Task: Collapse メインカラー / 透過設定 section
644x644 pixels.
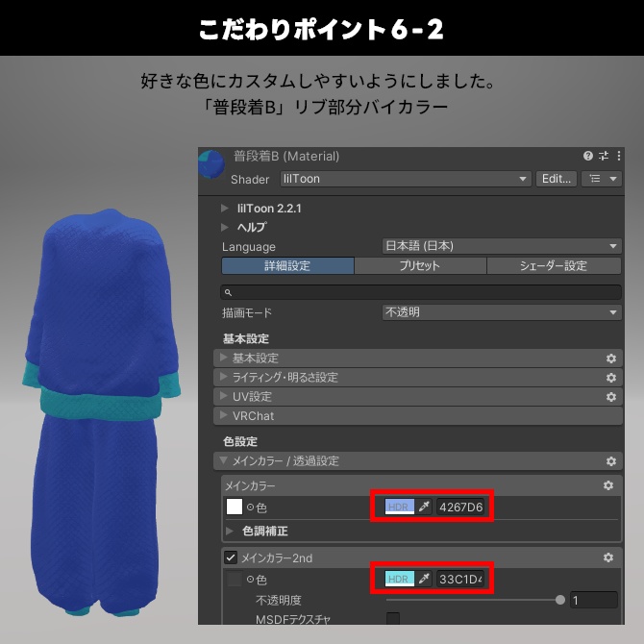Action: pos(418,460)
